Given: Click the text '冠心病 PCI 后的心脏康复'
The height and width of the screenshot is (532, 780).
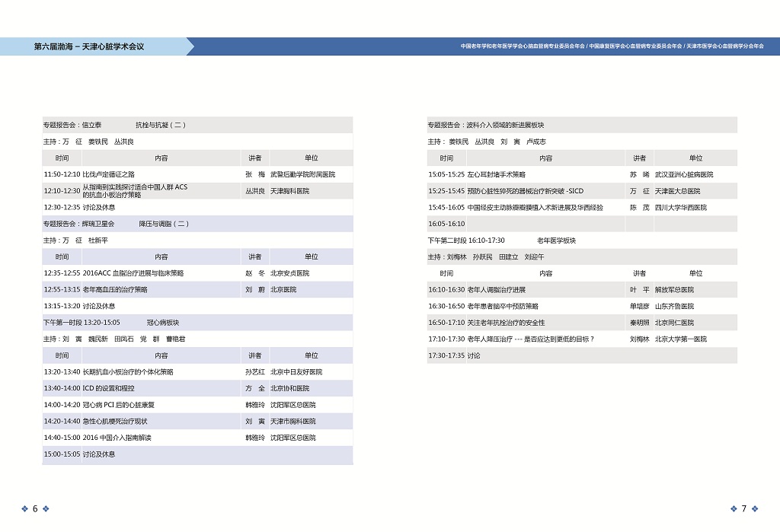Looking at the screenshot, I should [x=118, y=405].
